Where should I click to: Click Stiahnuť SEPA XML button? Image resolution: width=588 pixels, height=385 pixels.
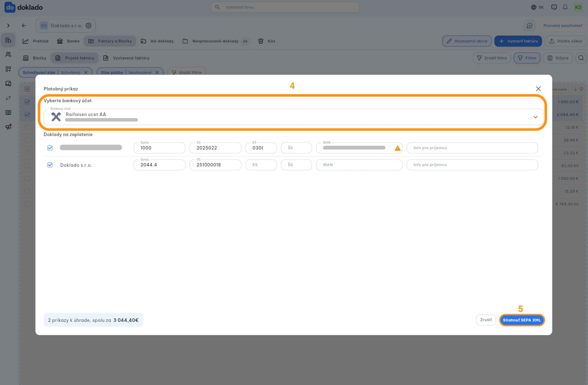[x=522, y=320]
